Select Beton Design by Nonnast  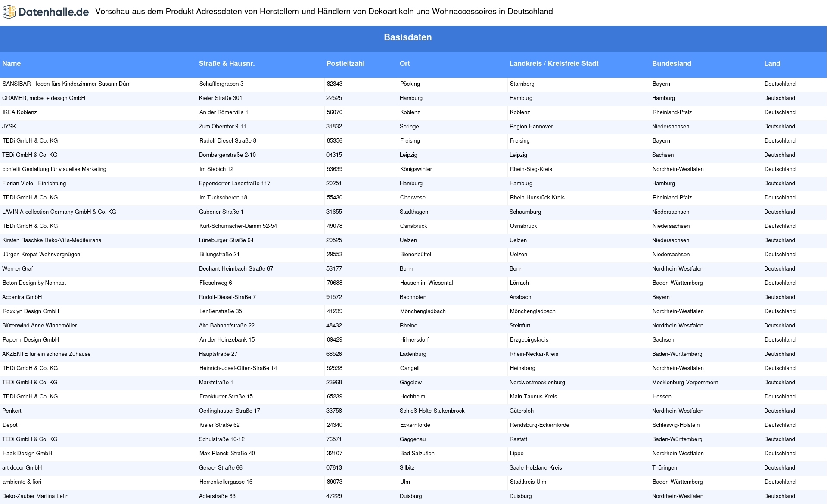[34, 283]
